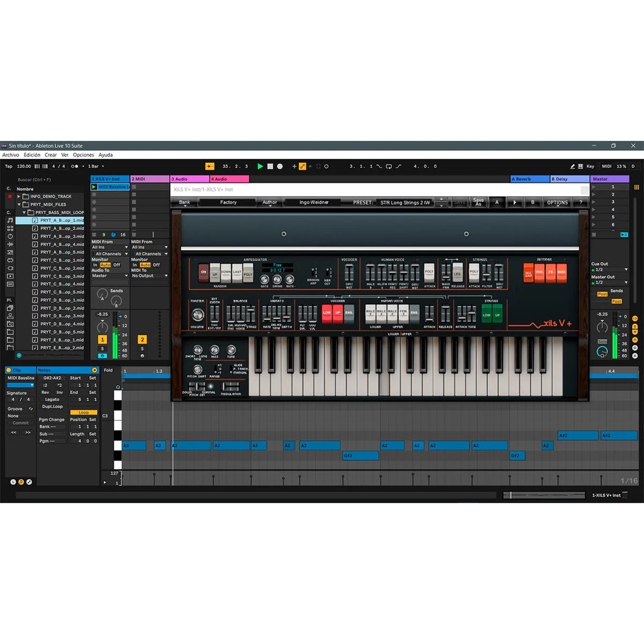Open the Samples category in browser sidebar
Viewport: 644px width, 644px height.
10,284
